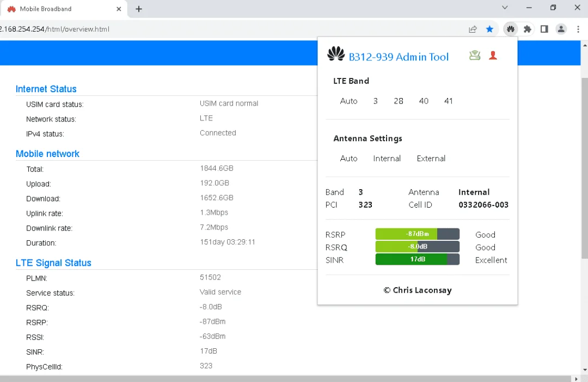Toggle the browser side panel icon
The width and height of the screenshot is (588, 382).
coord(544,29)
